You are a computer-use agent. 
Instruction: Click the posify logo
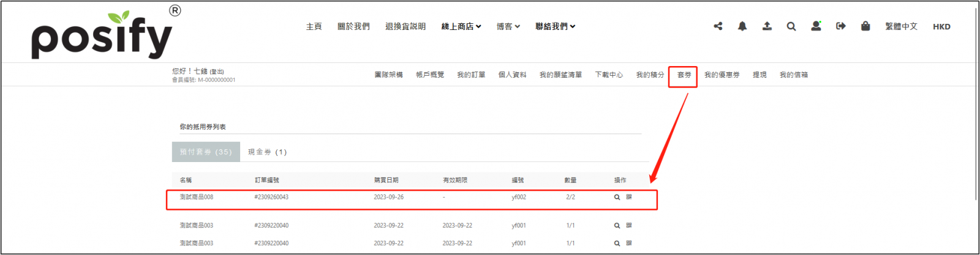click(102, 35)
